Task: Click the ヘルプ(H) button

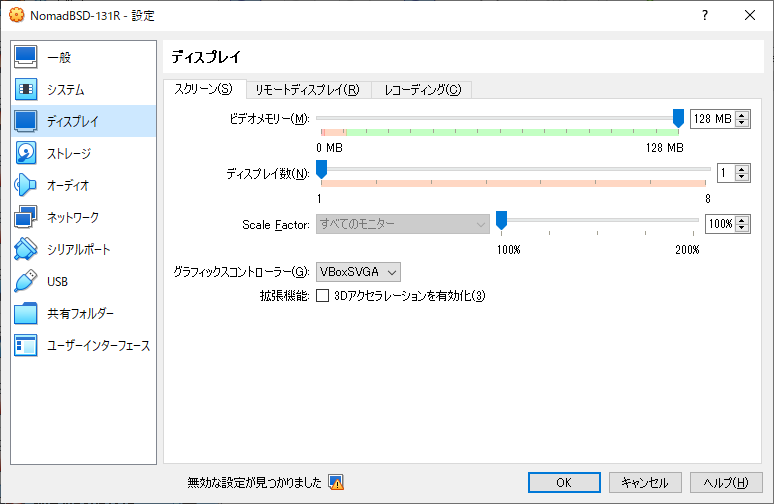Action: 726,482
